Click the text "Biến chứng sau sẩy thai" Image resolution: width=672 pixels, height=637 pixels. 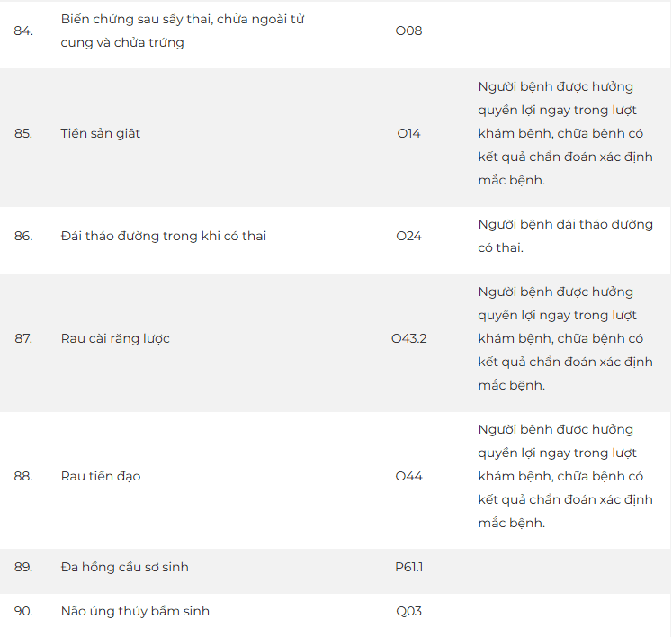(x=135, y=19)
